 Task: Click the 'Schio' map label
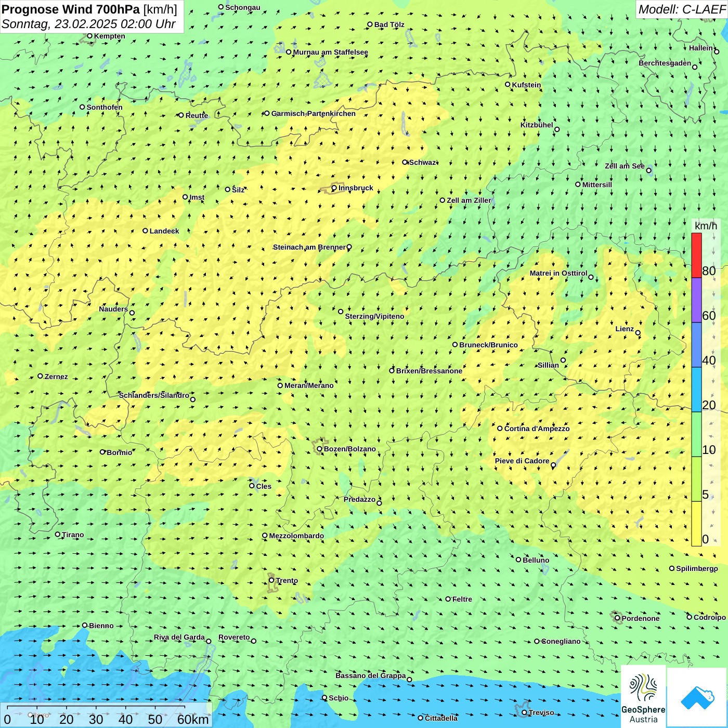(339, 698)
